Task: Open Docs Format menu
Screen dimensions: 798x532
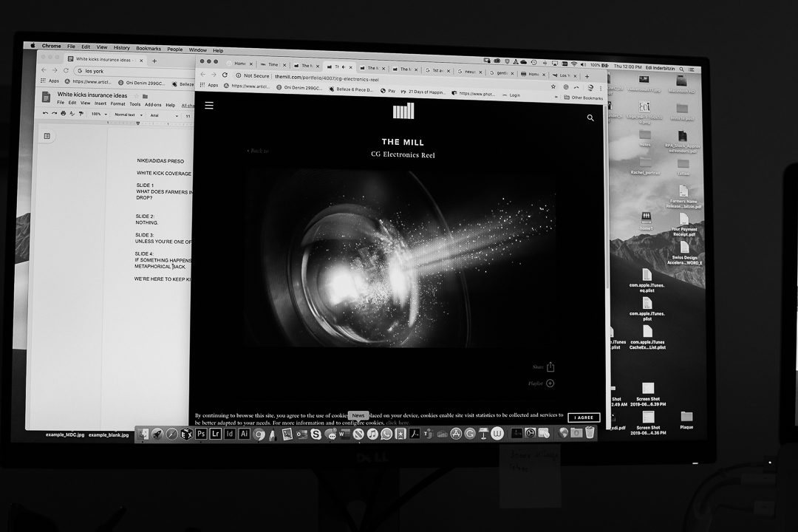Action: pos(117,104)
